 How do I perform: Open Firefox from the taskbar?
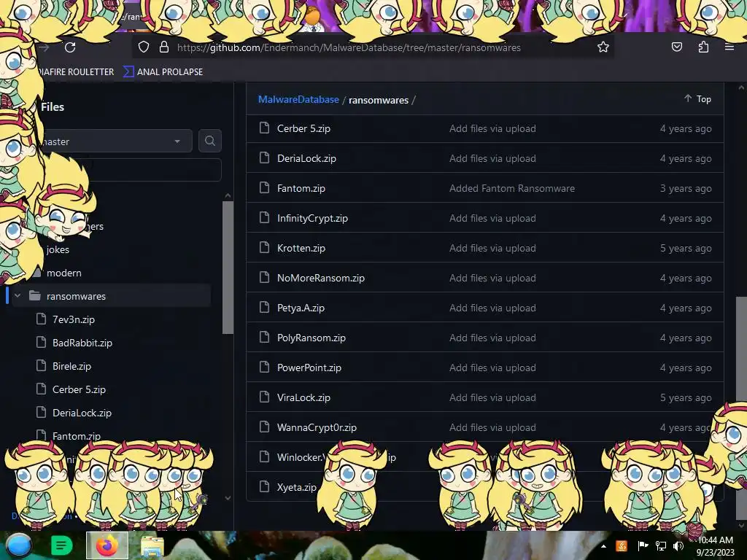(x=107, y=545)
